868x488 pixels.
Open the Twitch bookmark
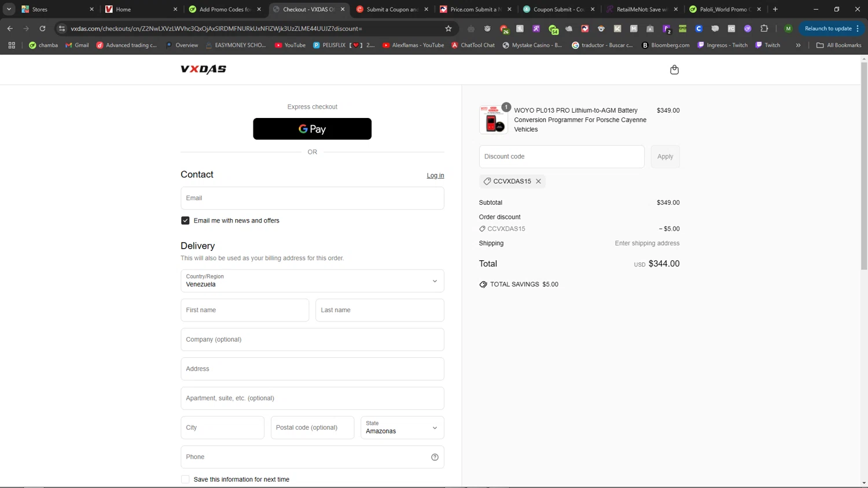767,45
